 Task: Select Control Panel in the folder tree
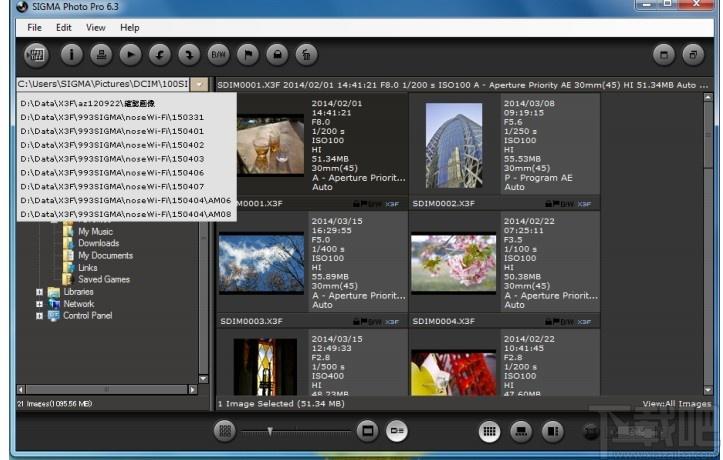tap(88, 316)
